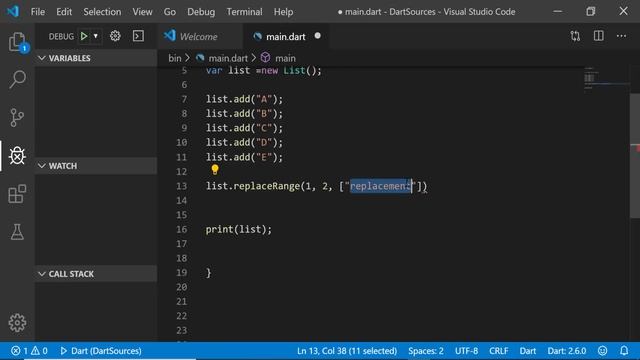Open debug configuration dropdown arrow
Image resolution: width=640 pixels, height=360 pixels.
(96, 36)
